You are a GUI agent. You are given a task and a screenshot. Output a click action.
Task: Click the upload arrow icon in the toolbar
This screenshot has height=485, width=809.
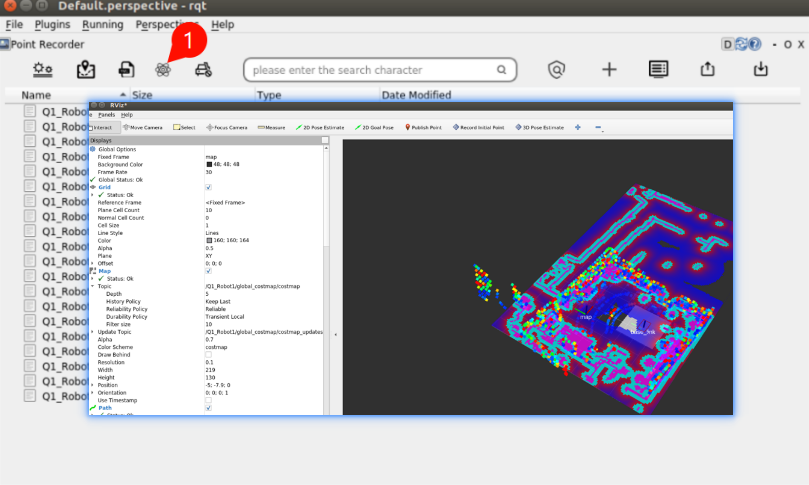coord(709,69)
